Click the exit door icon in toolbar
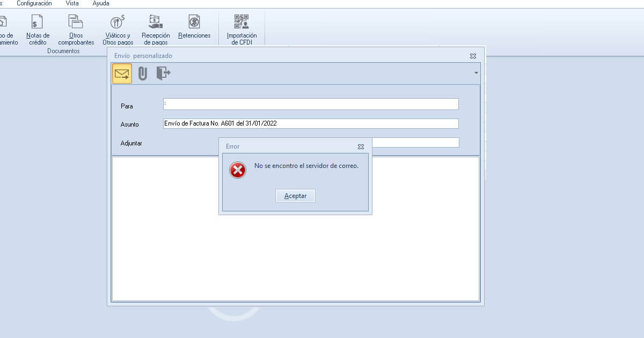Screen dimensions: 644x338 click(163, 74)
